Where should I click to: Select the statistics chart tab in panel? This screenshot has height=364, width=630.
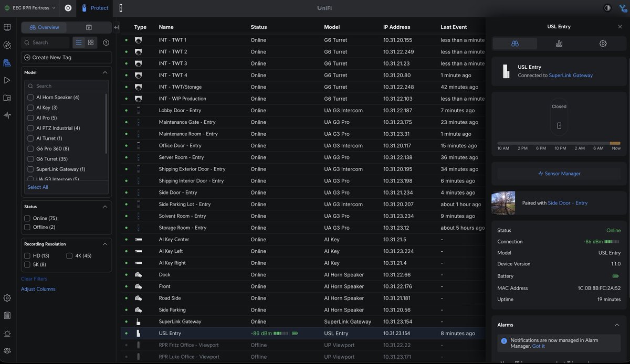[559, 44]
